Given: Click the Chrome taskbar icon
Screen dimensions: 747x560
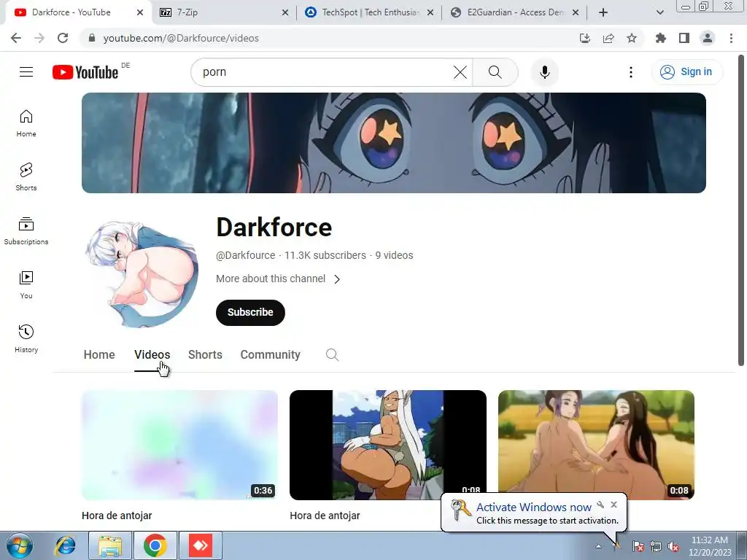Looking at the screenshot, I should (x=155, y=545).
